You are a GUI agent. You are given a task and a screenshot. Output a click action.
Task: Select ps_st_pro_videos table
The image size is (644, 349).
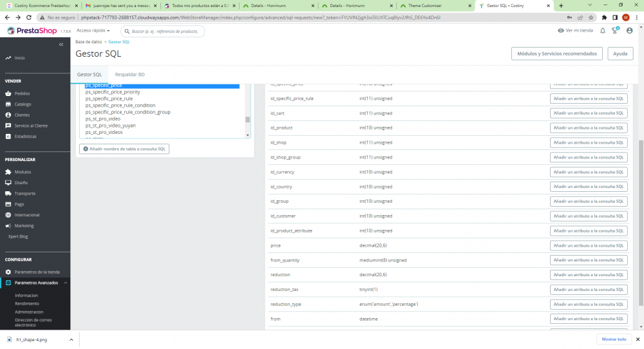(104, 132)
